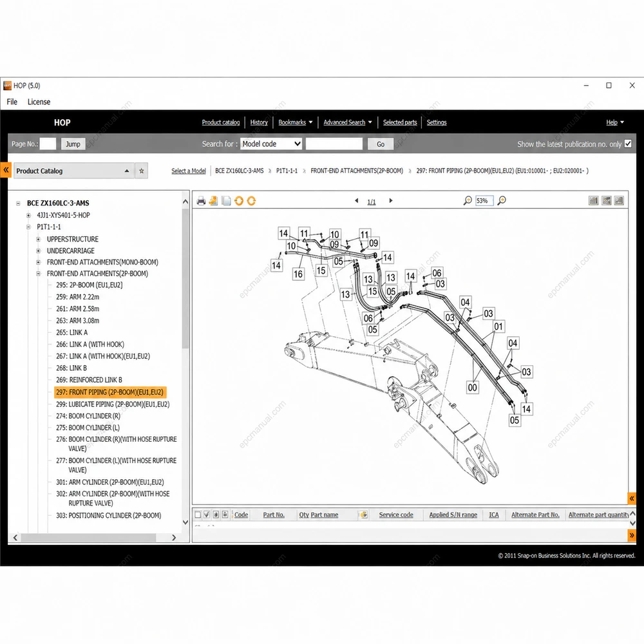Tick the empty select-all checkbox in parts header
Screen dimensions: 644x644
(x=198, y=515)
